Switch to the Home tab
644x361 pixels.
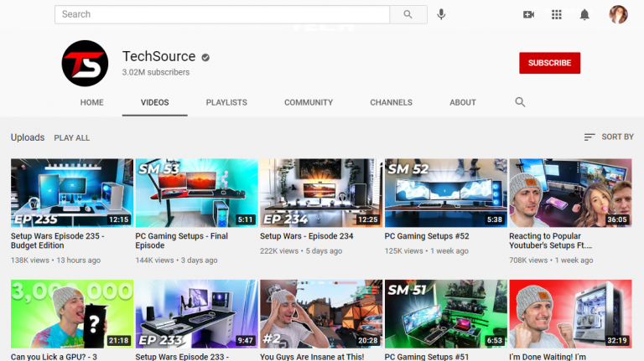(x=91, y=102)
